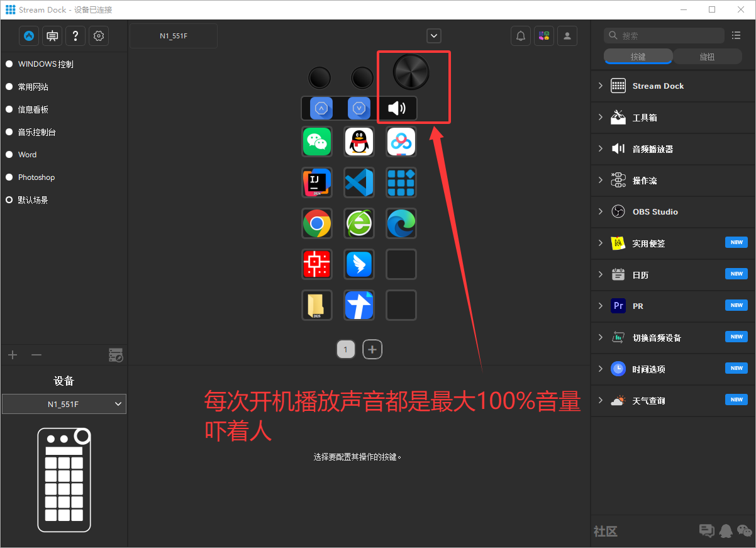The height and width of the screenshot is (548, 756).
Task: Select the page up arrow key
Action: 321,108
